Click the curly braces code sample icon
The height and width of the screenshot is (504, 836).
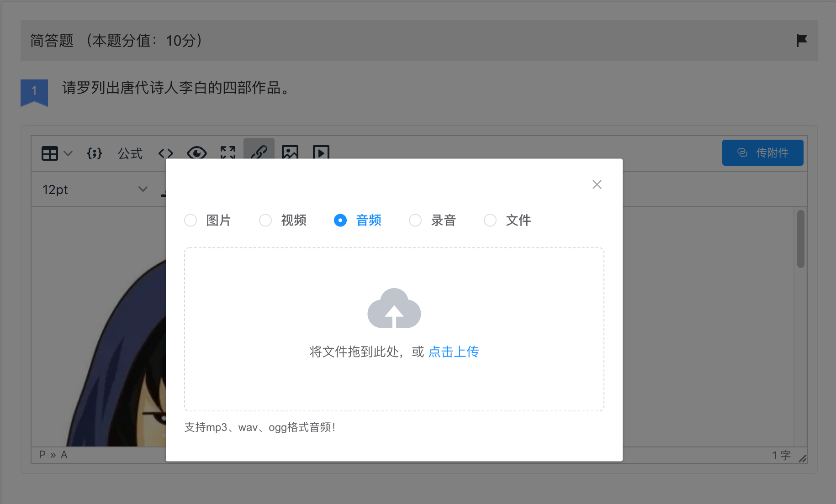click(x=95, y=153)
